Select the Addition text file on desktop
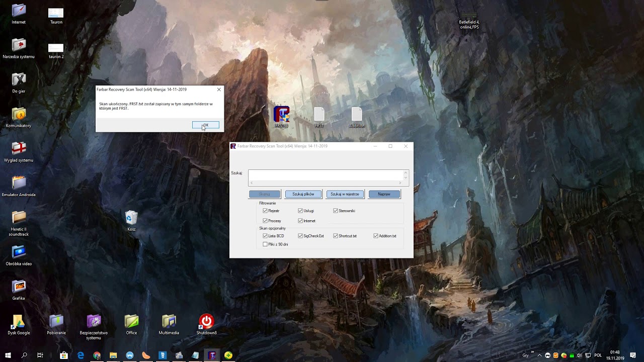The height and width of the screenshot is (362, 644). pyautogui.click(x=357, y=117)
